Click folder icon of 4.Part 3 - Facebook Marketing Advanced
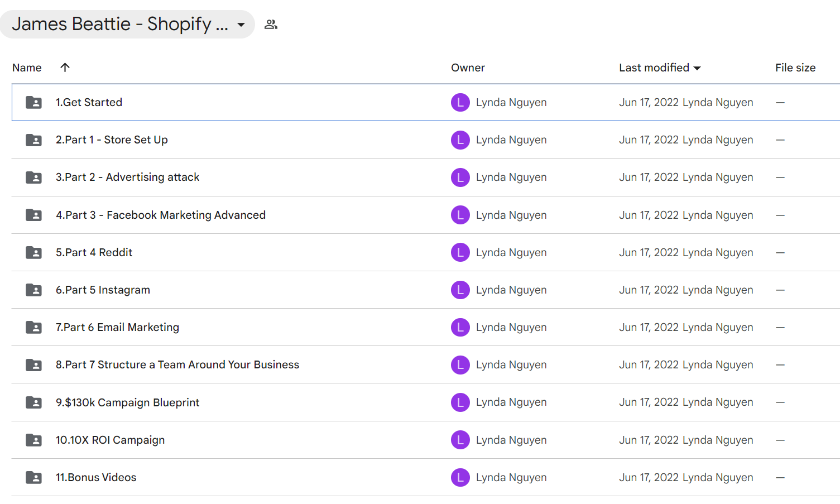The width and height of the screenshot is (840, 504). point(33,215)
